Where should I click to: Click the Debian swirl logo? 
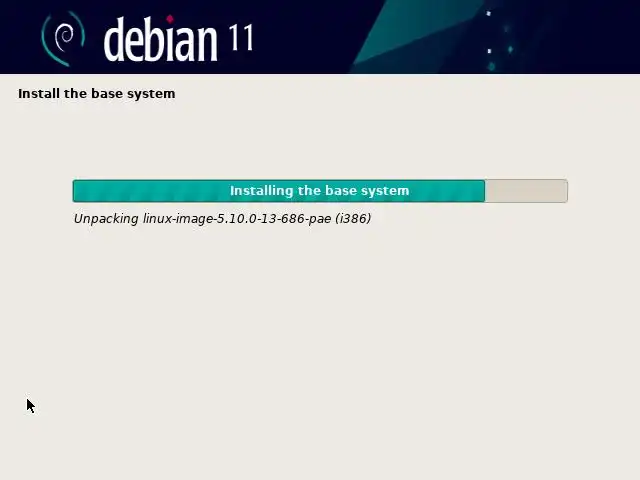point(63,38)
